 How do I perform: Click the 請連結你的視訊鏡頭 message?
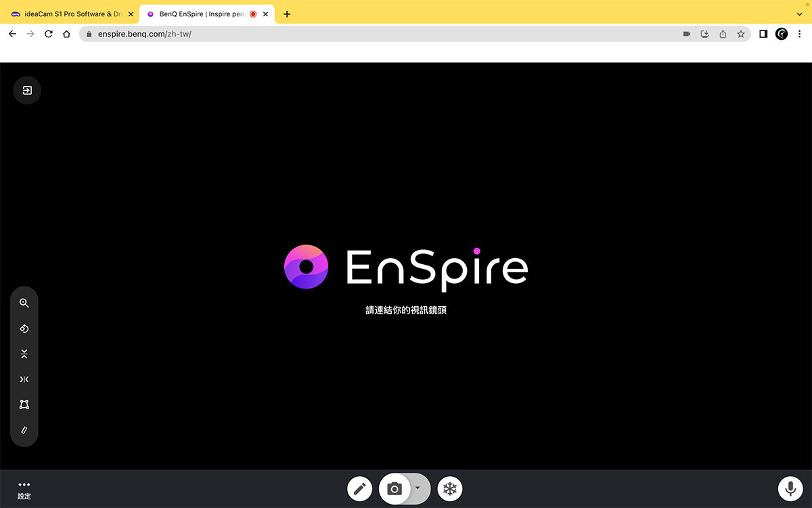406,310
